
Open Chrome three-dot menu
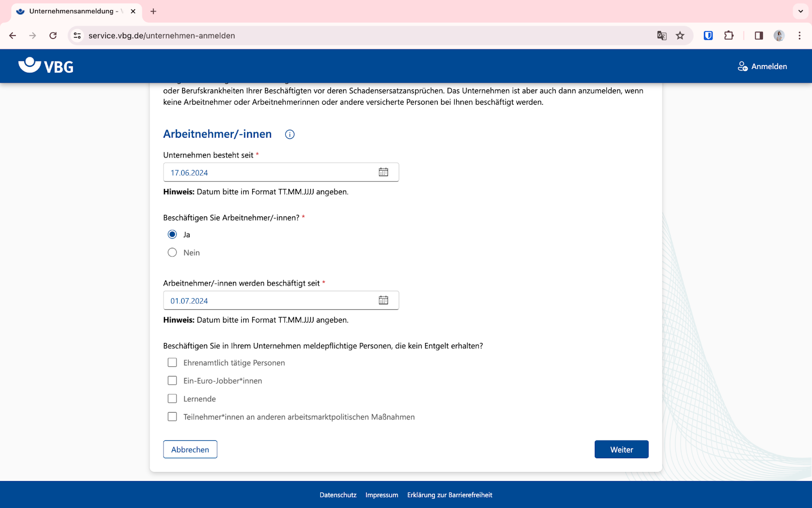point(799,36)
